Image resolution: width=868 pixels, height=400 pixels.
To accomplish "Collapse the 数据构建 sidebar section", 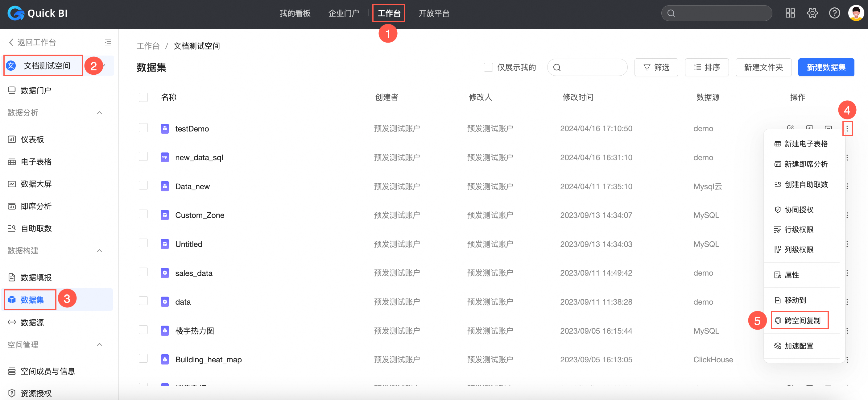I will coord(99,251).
